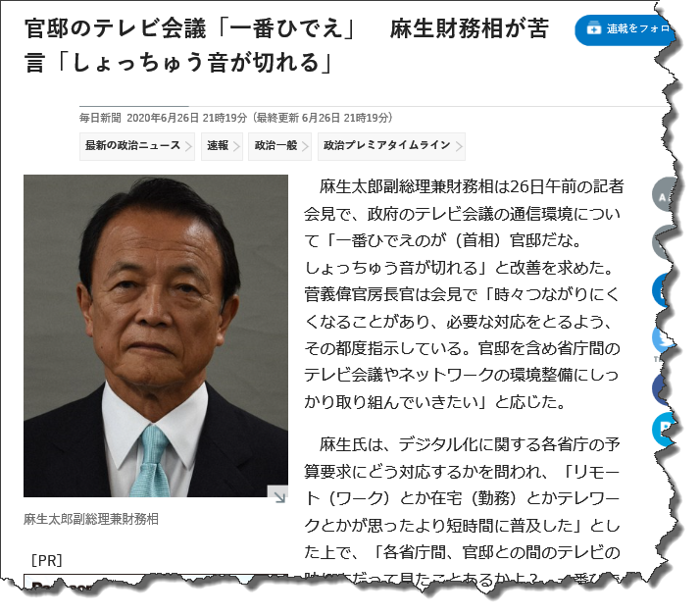Click the first paragraph starting 麻生太郎副総理兼財務相は26日
This screenshot has height=615, width=700.
pos(464,294)
